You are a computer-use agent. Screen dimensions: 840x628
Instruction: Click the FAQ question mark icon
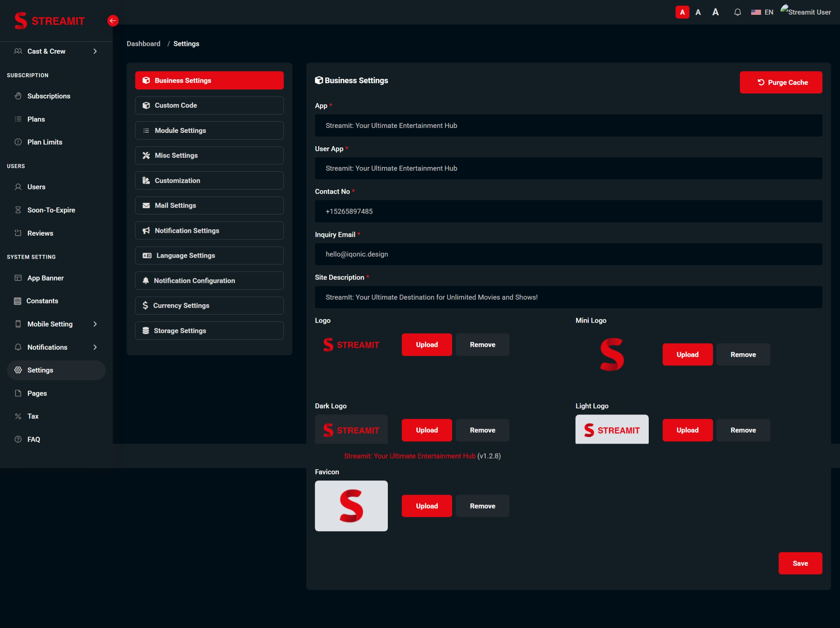(x=18, y=439)
